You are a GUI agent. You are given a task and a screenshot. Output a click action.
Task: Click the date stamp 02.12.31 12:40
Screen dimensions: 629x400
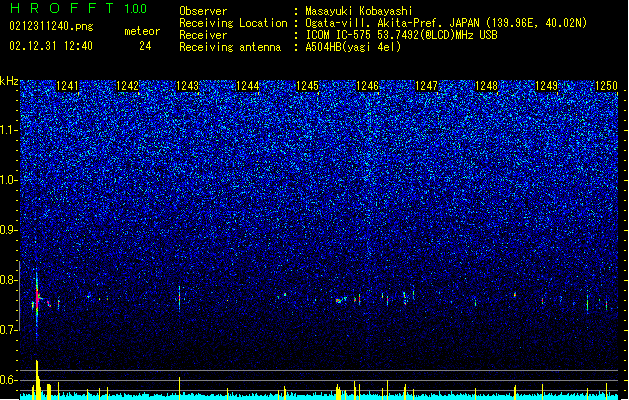point(51,46)
